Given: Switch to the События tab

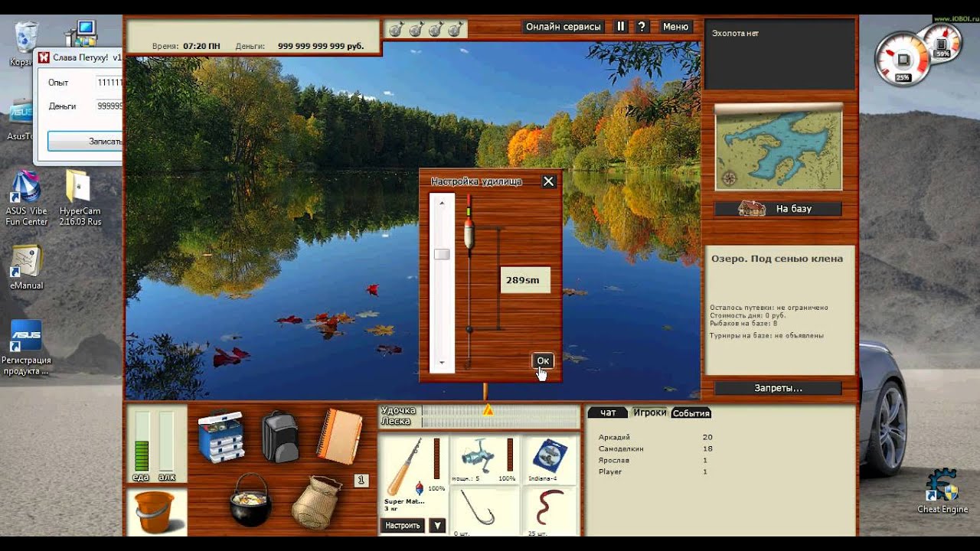Looking at the screenshot, I should point(691,413).
